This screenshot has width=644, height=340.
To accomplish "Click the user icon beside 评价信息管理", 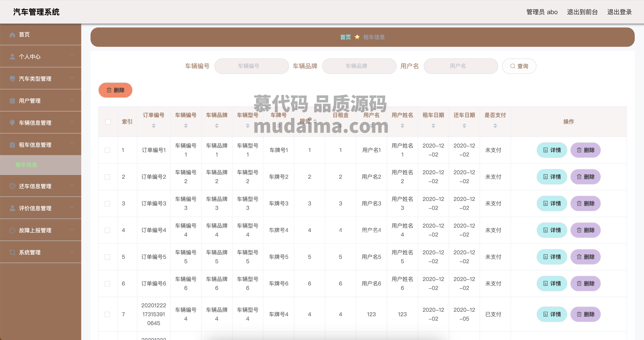I will pos(12,208).
